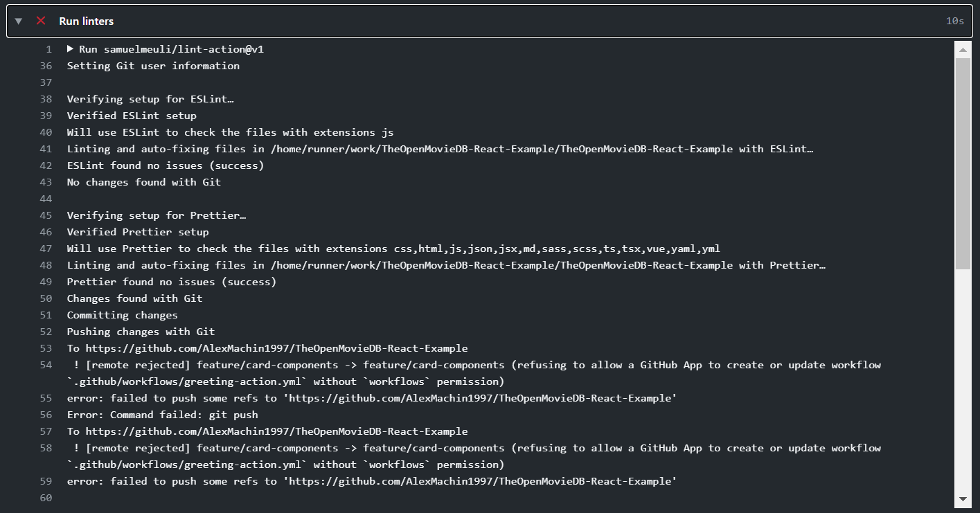Click 'Verified Prettier setup' line
Viewport: 980px width, 513px height.
(138, 232)
